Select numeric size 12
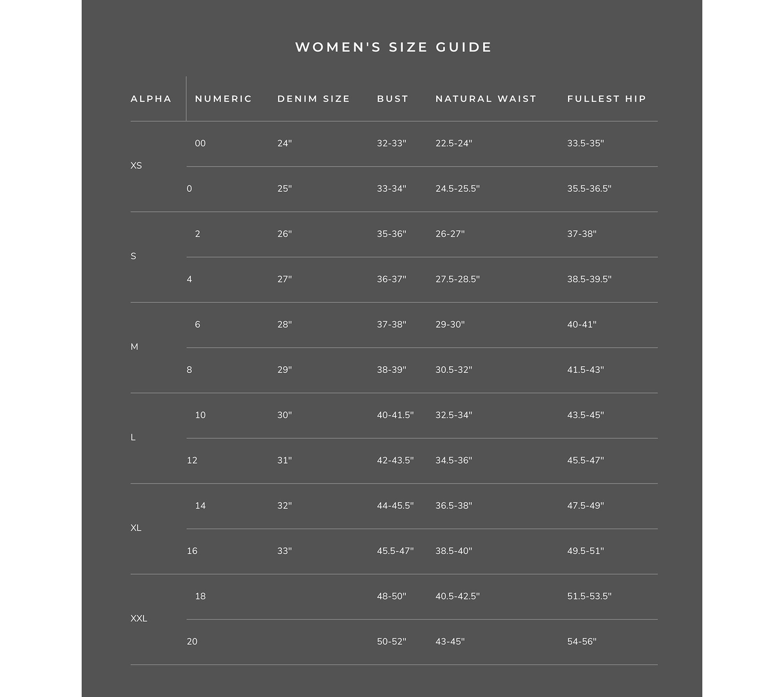The image size is (784, 697). 192,461
